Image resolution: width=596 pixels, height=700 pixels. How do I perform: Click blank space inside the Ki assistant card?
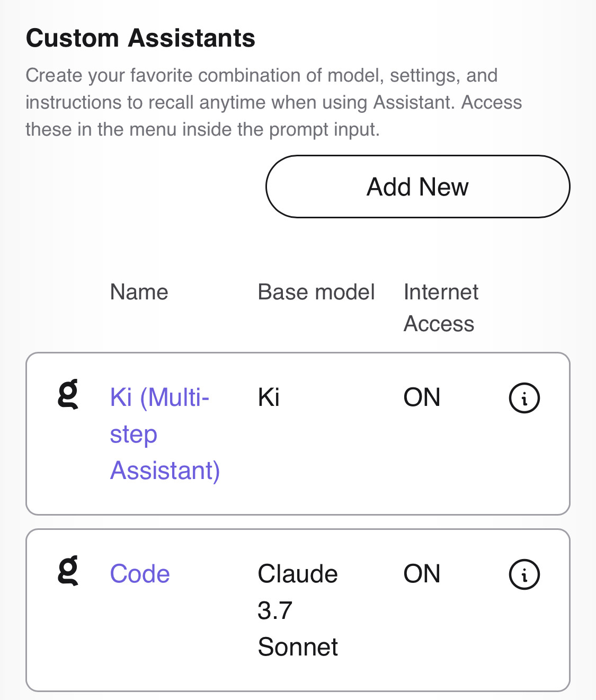[371, 472]
